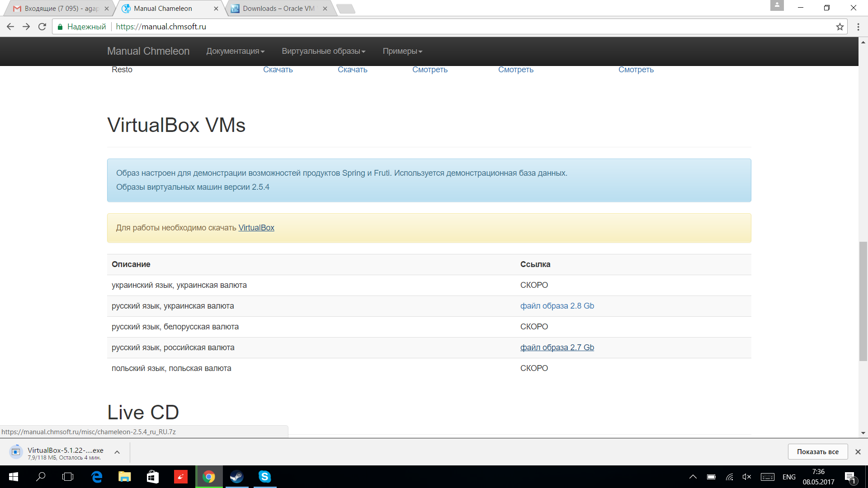
Task: Open the VirtualBox download options chevron
Action: (x=117, y=452)
